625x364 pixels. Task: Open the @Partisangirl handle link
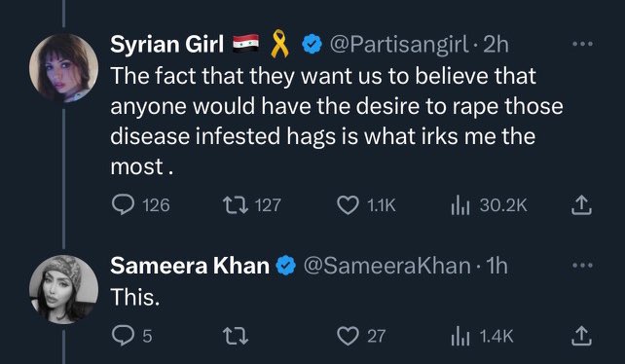tap(398, 45)
